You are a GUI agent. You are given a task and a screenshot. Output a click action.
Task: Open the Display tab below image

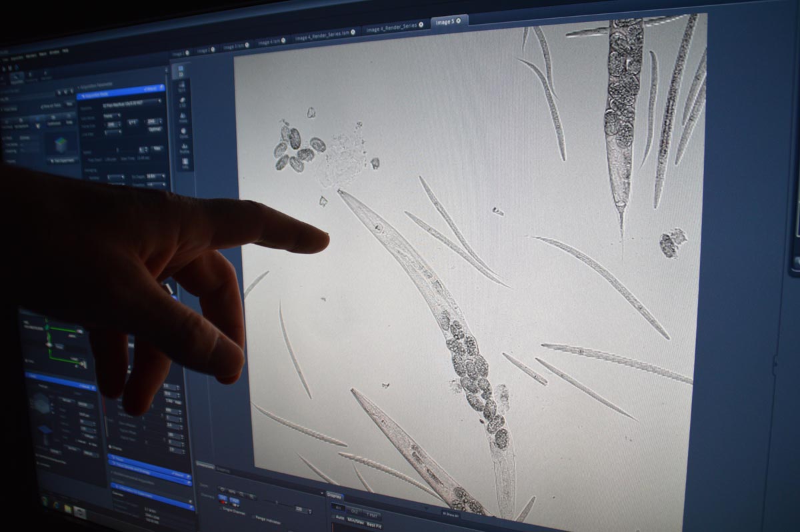[x=334, y=495]
